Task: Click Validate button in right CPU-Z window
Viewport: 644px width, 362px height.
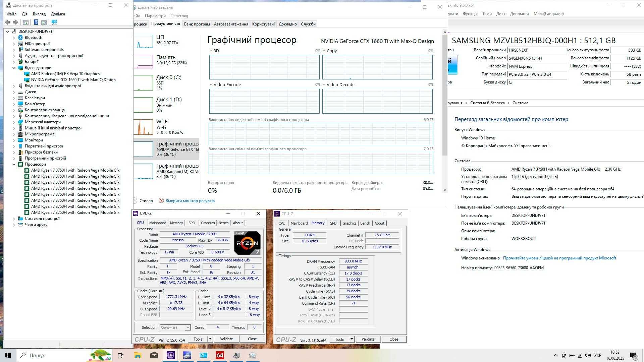Action: (368, 340)
